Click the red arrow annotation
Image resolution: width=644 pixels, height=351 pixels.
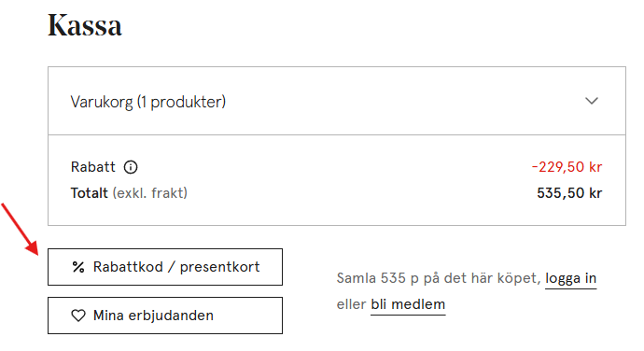[20, 229]
